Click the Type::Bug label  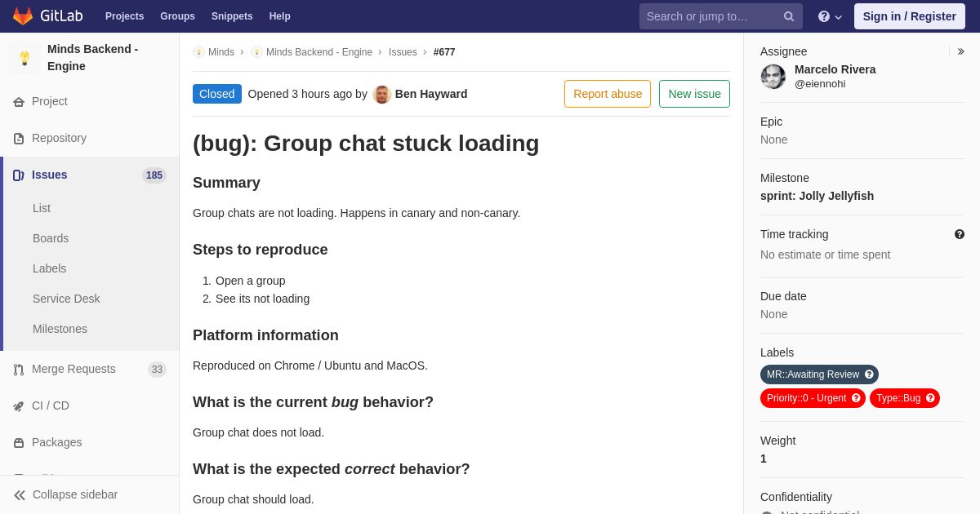905,398
